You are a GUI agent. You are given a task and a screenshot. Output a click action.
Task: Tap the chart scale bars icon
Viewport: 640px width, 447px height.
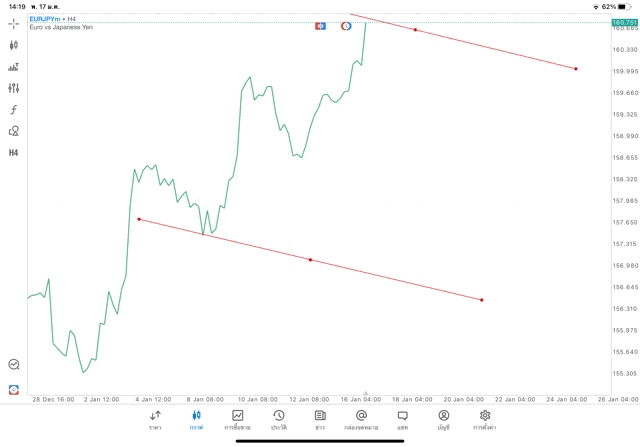14,67
